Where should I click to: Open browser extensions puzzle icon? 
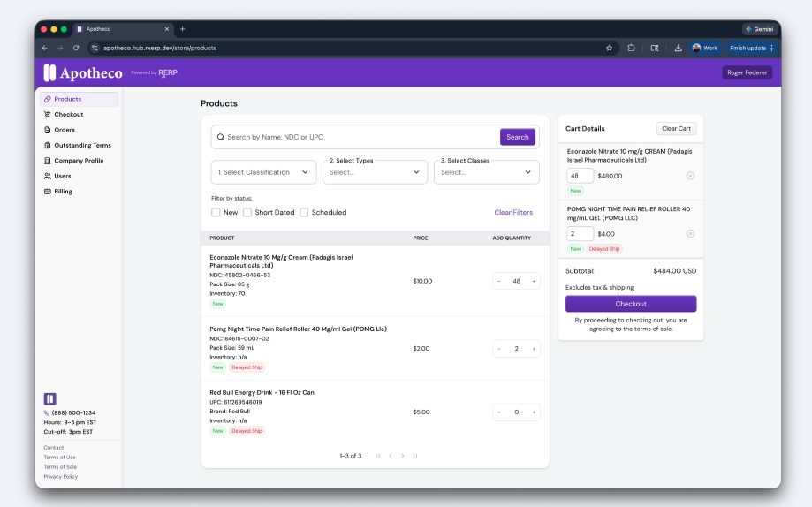631,48
